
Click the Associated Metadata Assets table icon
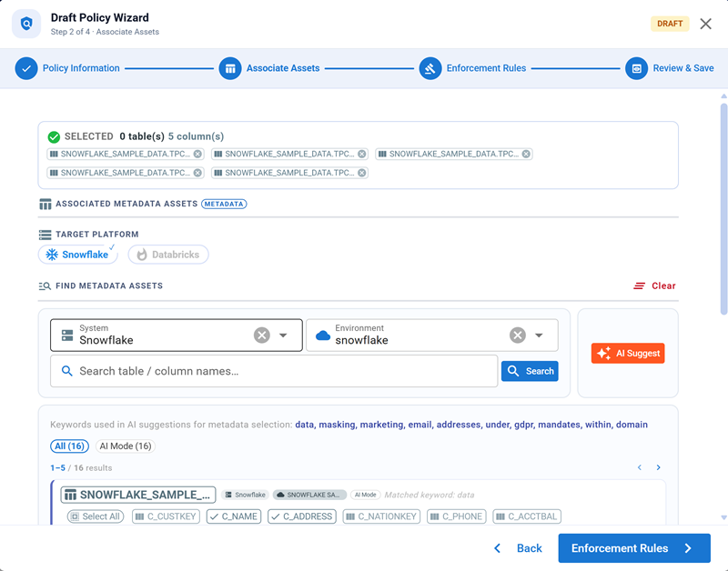45,204
